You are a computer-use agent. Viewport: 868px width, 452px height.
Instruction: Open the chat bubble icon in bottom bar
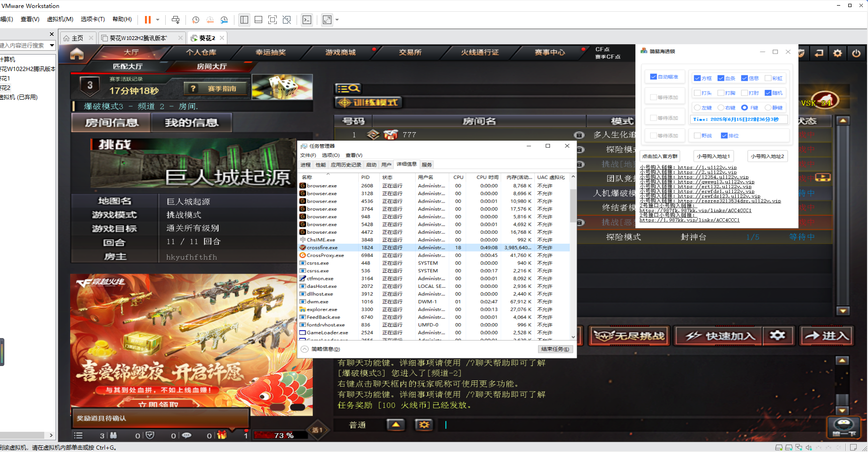187,436
